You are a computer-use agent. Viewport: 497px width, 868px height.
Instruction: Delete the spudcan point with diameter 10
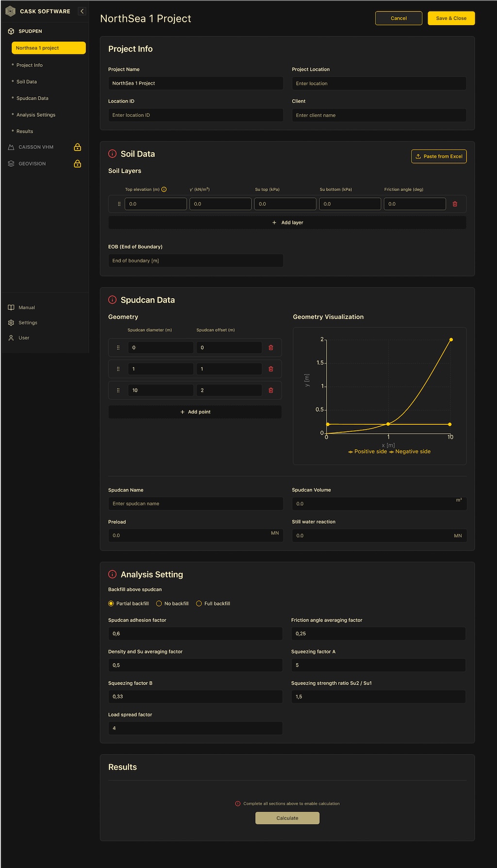tap(271, 390)
